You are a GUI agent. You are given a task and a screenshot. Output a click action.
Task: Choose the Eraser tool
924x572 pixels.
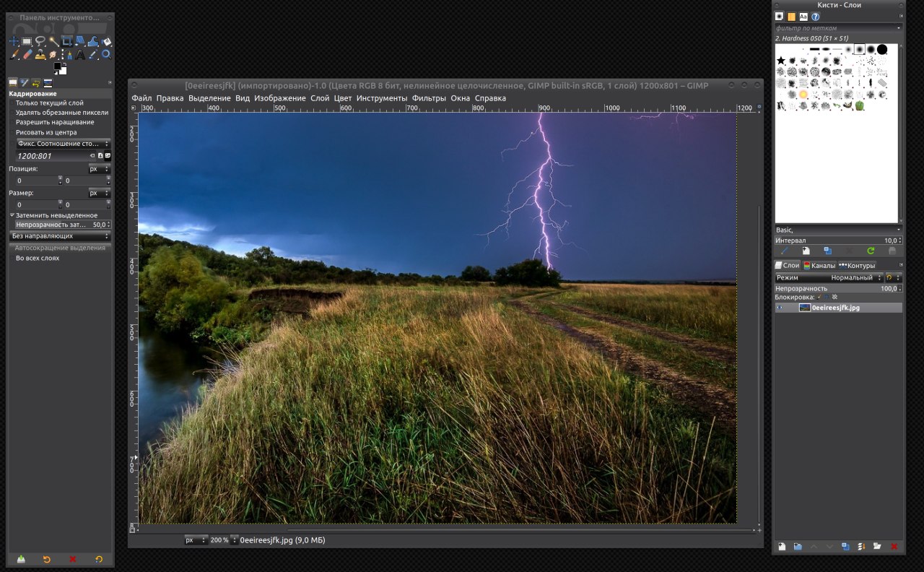tap(27, 54)
